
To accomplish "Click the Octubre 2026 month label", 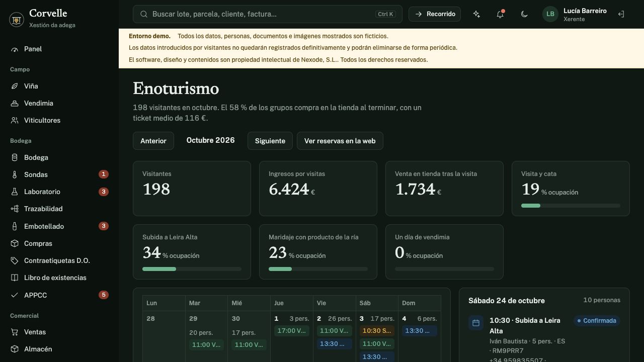I will [x=210, y=140].
